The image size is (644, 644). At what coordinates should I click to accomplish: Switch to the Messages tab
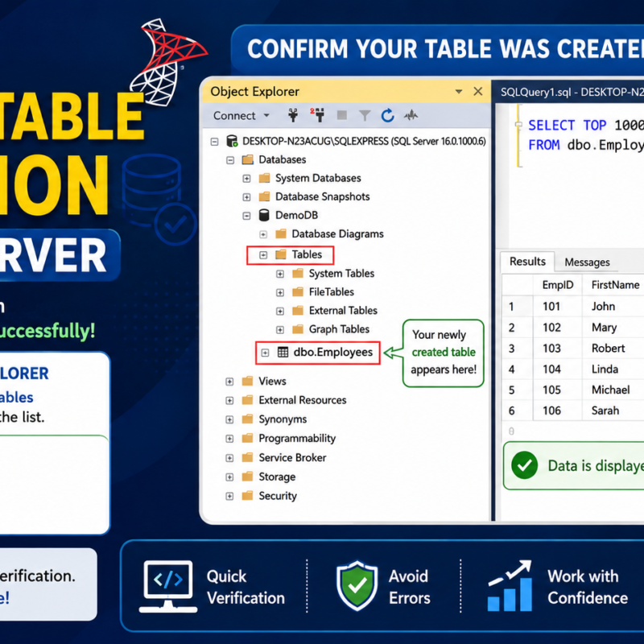[x=587, y=262]
